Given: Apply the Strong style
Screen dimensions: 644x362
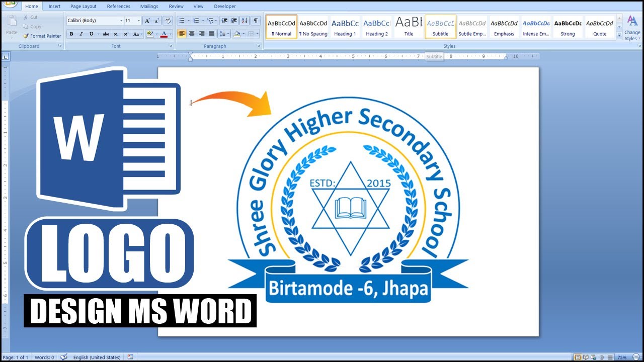Looking at the screenshot, I should 568,27.
